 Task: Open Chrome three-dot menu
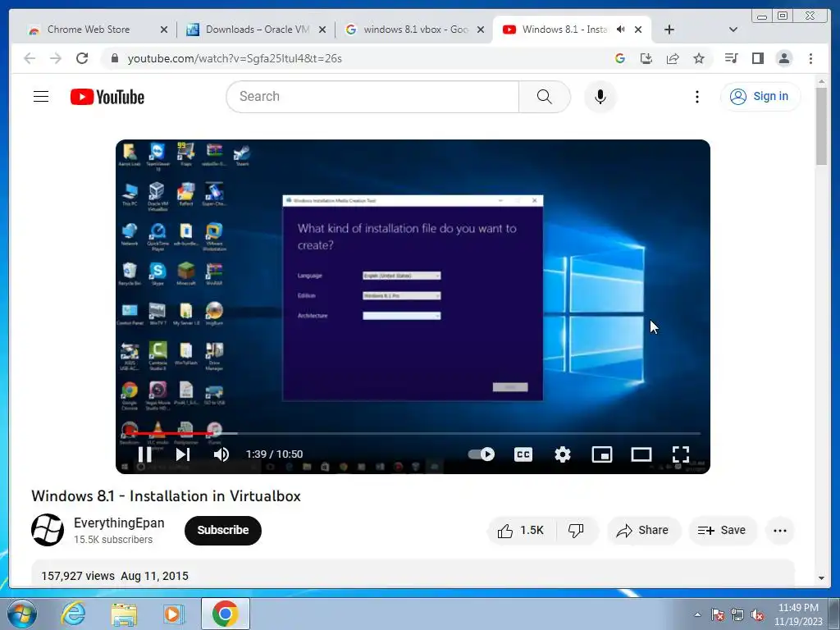[810, 58]
